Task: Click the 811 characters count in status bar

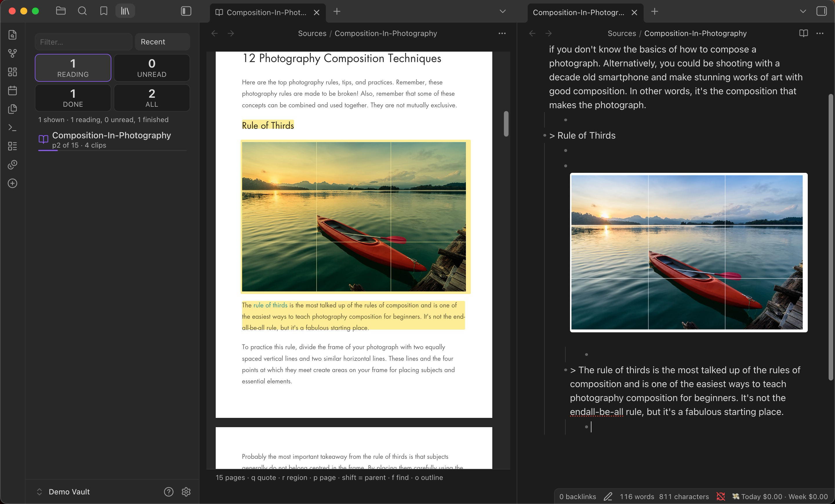Action: click(684, 496)
